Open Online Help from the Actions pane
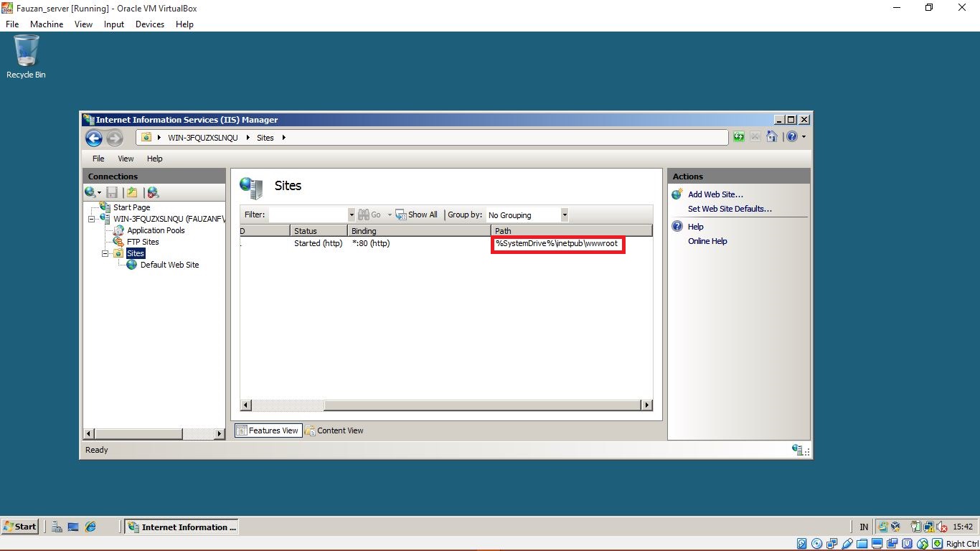This screenshot has height=551, width=980. pyautogui.click(x=707, y=241)
